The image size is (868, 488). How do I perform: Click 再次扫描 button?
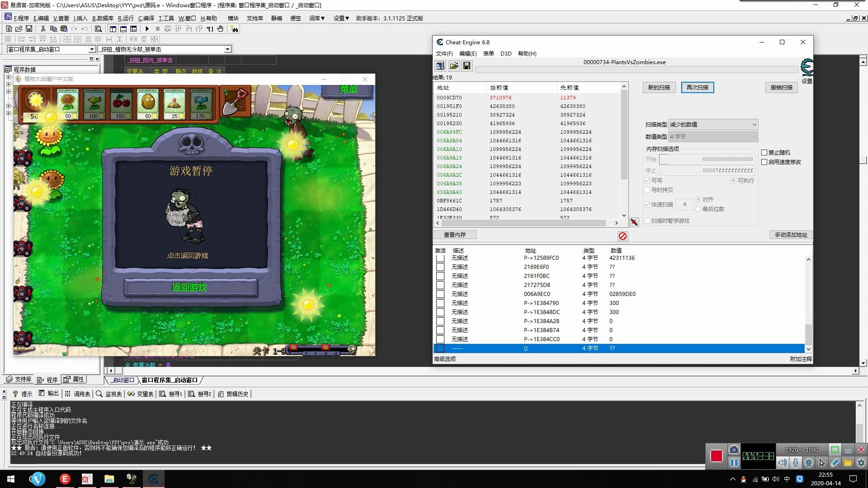697,88
